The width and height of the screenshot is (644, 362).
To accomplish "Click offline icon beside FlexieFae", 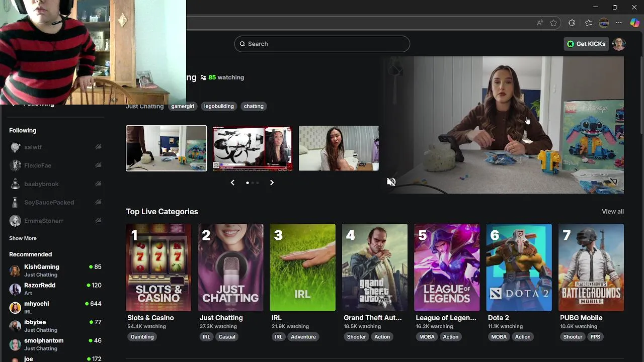I will (98, 165).
